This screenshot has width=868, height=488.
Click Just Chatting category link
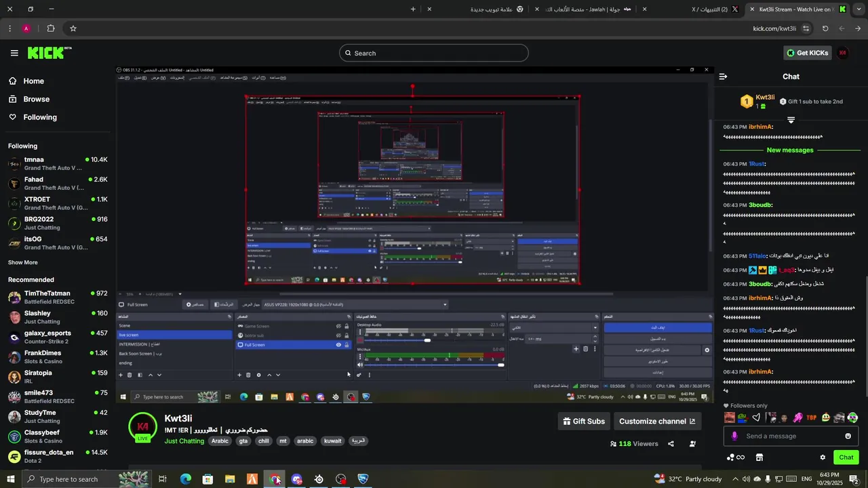coord(184,441)
